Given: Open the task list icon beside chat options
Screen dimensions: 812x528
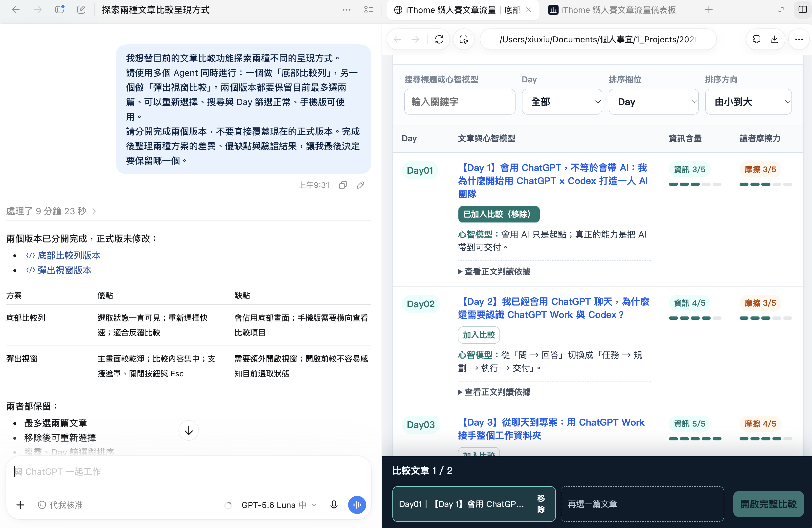Looking at the screenshot, I should 368,10.
